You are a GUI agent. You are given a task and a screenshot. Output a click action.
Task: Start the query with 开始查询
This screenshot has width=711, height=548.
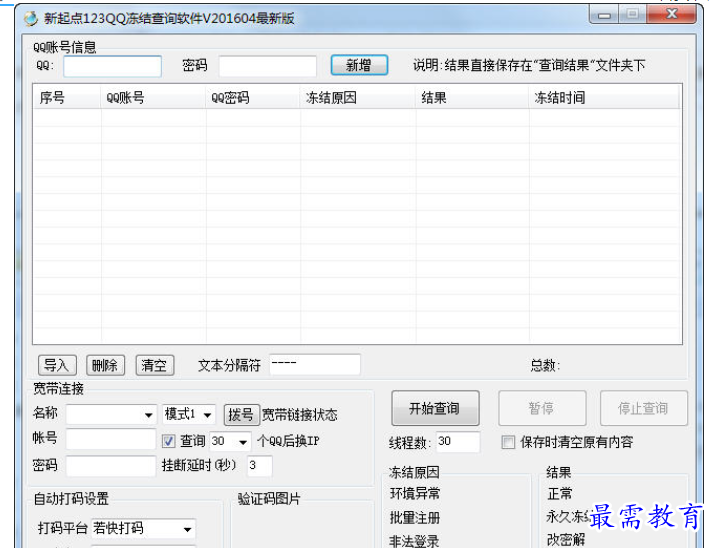point(435,408)
